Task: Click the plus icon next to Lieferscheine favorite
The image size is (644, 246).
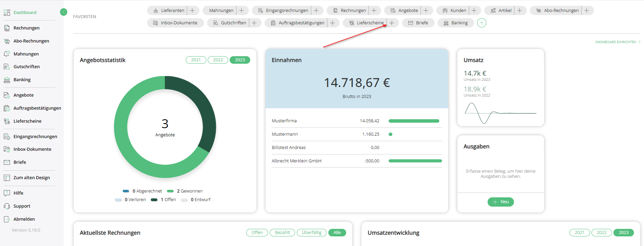Action: pos(392,23)
